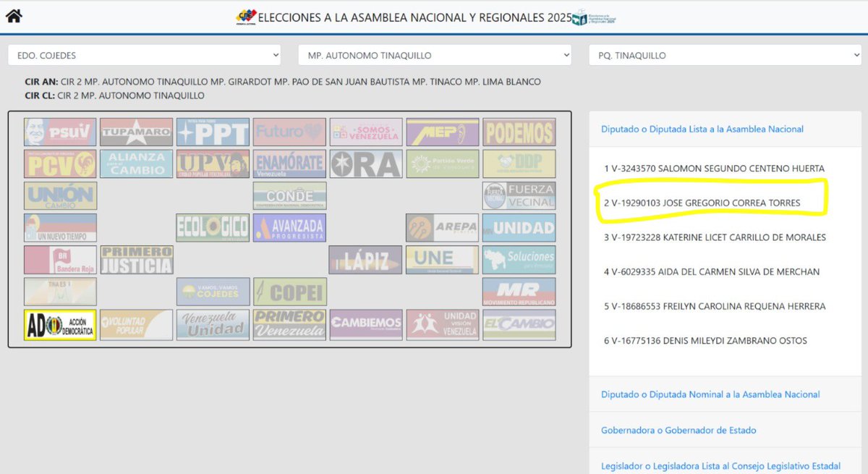Open the PQ. TINAQUILLO parish dropdown
The image size is (868, 474).
726,55
